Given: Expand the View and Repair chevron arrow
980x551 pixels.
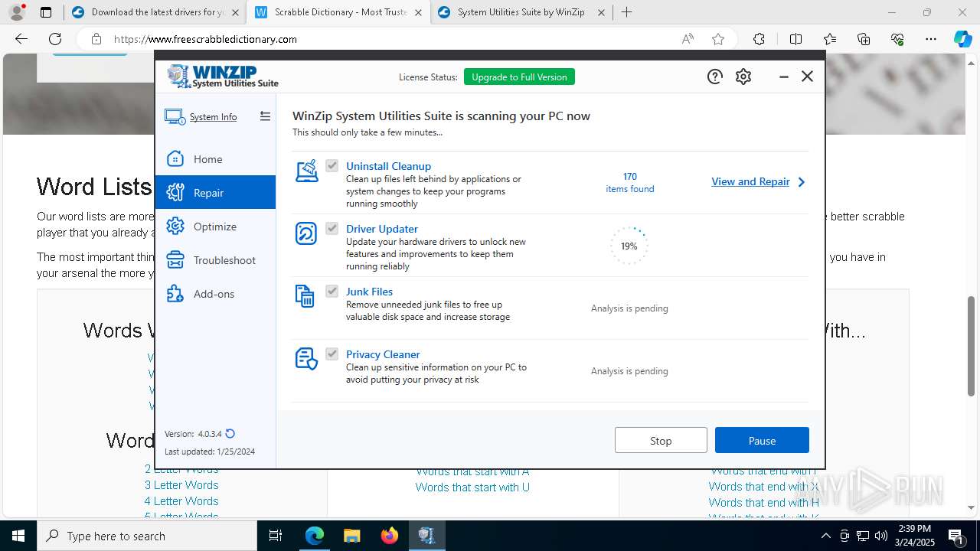Looking at the screenshot, I should coord(802,182).
